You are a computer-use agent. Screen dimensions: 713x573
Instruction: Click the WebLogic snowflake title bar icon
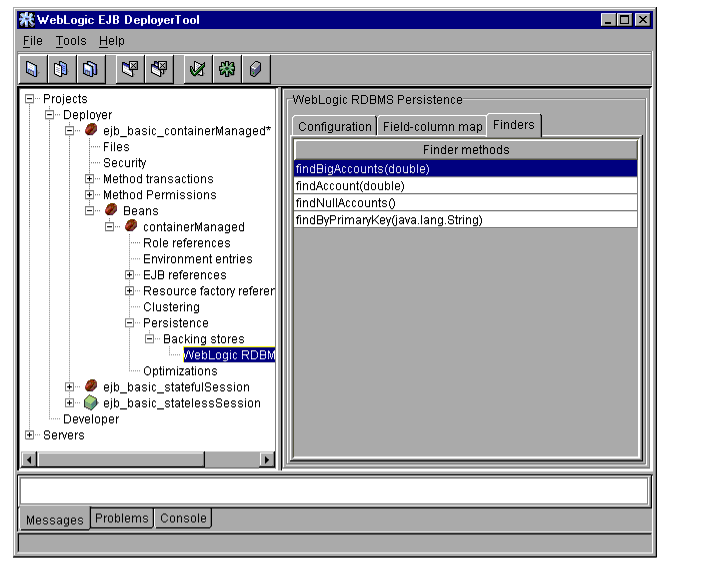(x=26, y=20)
